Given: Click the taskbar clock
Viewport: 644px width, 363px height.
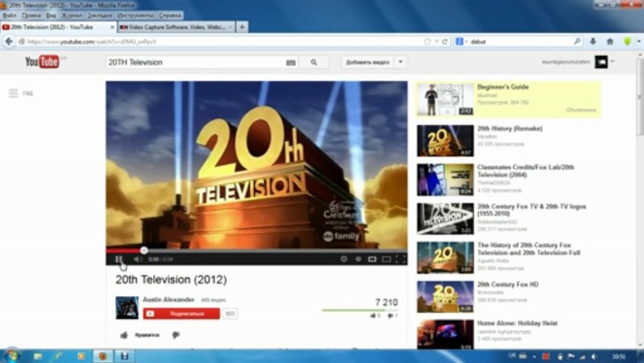Looking at the screenshot, I should [619, 356].
